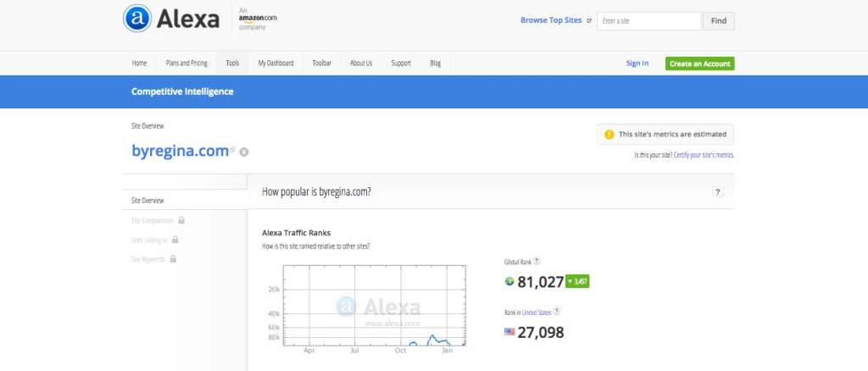Click the Competitive Intelligence banner title
Viewport: 868px width, 371px height.
point(182,91)
